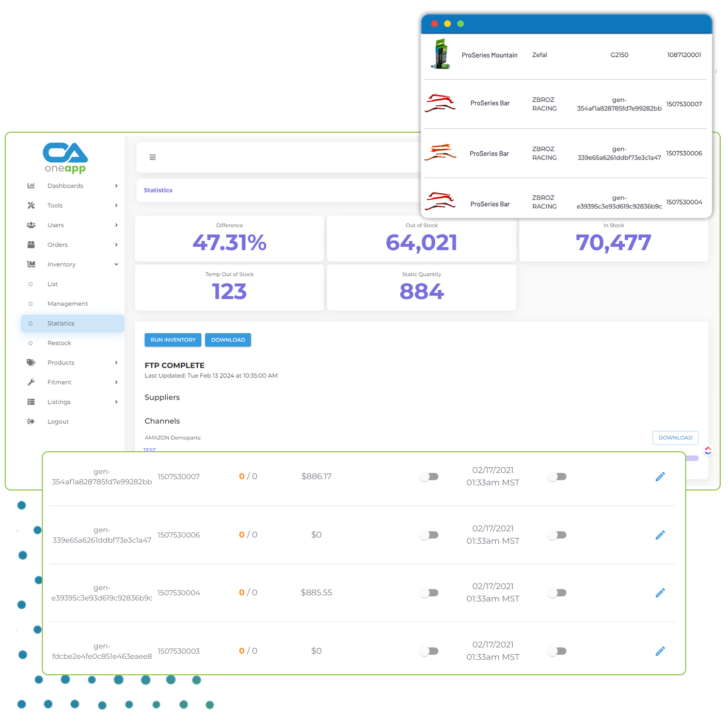Click the Logout icon
The height and width of the screenshot is (728, 728).
tap(31, 421)
